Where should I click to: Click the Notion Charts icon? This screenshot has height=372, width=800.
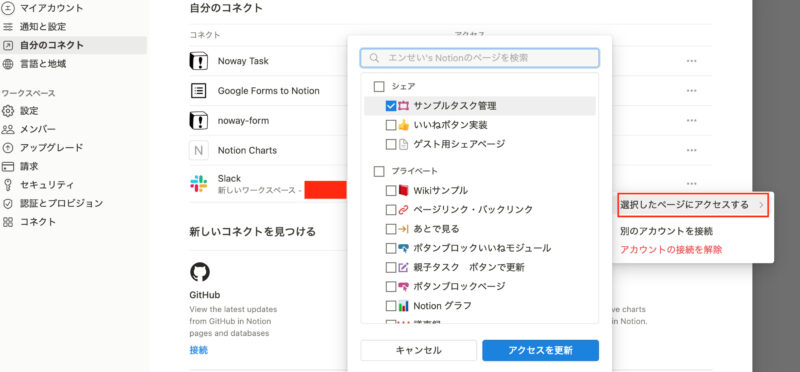[x=198, y=151]
